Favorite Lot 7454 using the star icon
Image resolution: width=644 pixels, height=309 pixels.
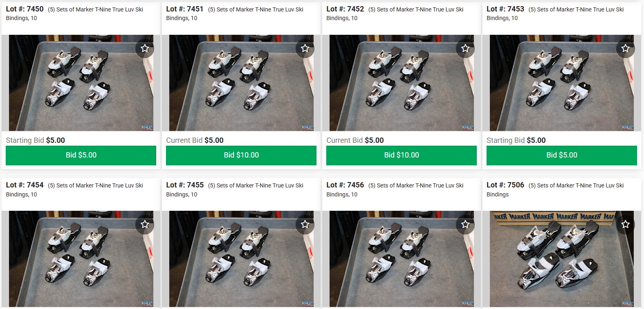tap(145, 224)
